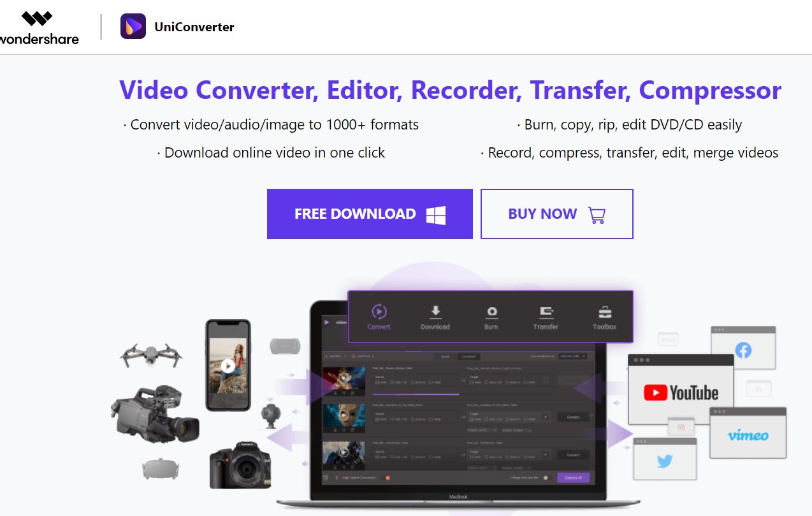
Task: Toggle High Speed Conversion switch
Action: (x=386, y=478)
